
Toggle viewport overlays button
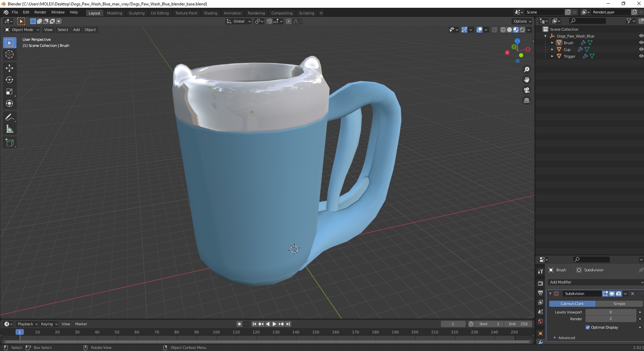479,30
